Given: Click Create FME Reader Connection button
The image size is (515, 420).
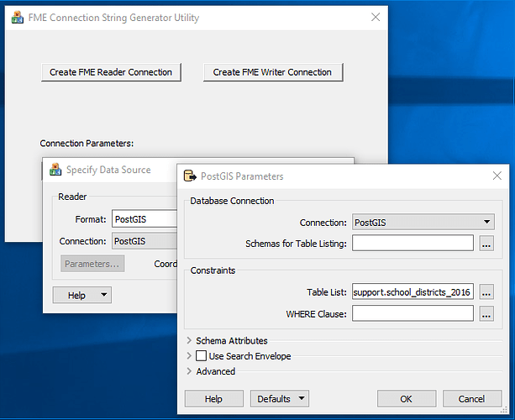Looking at the screenshot, I should [x=111, y=72].
